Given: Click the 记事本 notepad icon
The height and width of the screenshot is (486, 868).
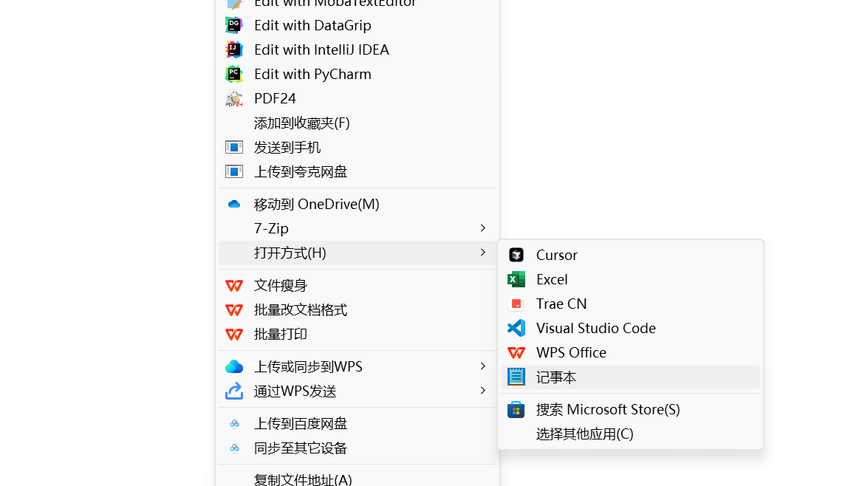Looking at the screenshot, I should pyautogui.click(x=516, y=377).
